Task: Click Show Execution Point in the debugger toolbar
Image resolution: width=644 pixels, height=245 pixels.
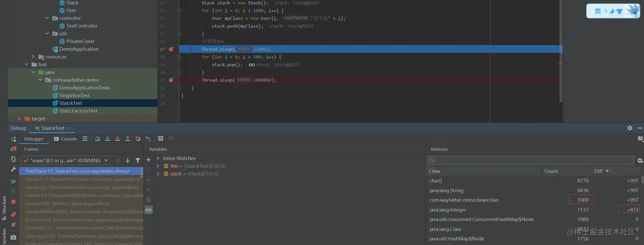Action: [x=85, y=138]
